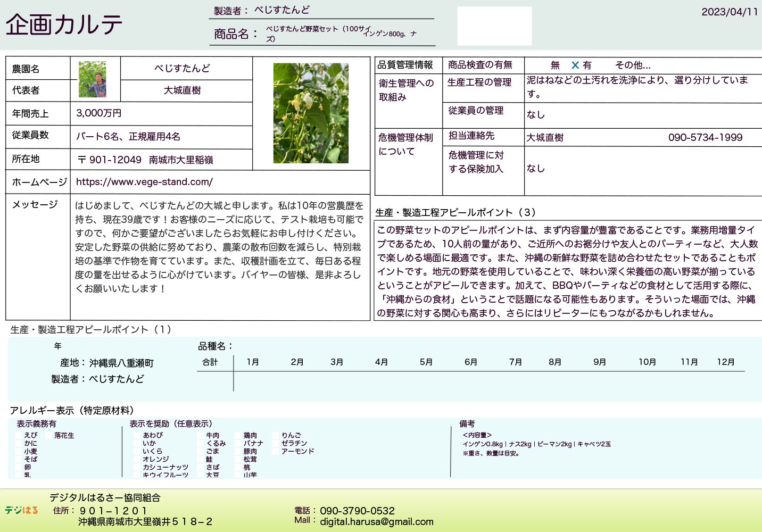The width and height of the screenshot is (762, 532).
Task: Tick the あわび allergen checkbox
Action: 137,435
